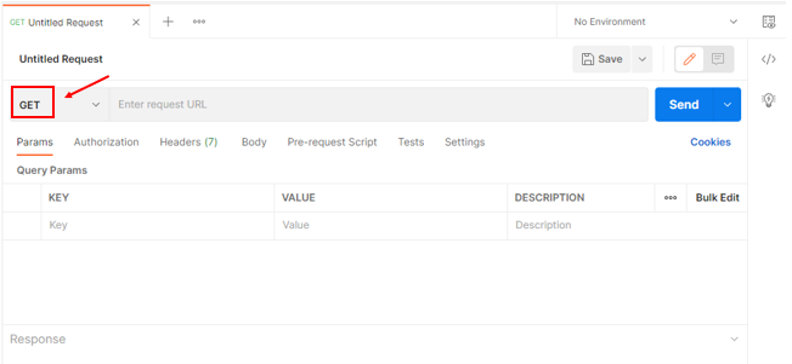Expand the Save options arrow
The height and width of the screenshot is (364, 792).
tap(642, 59)
